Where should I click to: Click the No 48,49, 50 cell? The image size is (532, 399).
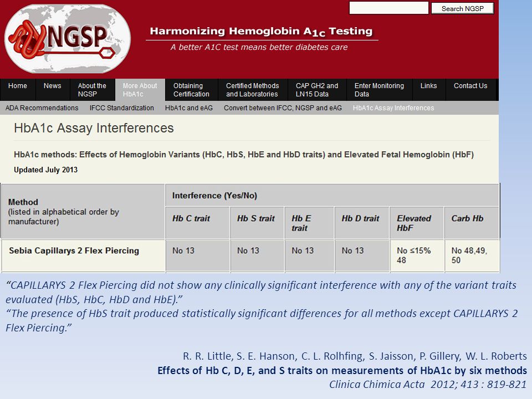click(472, 255)
